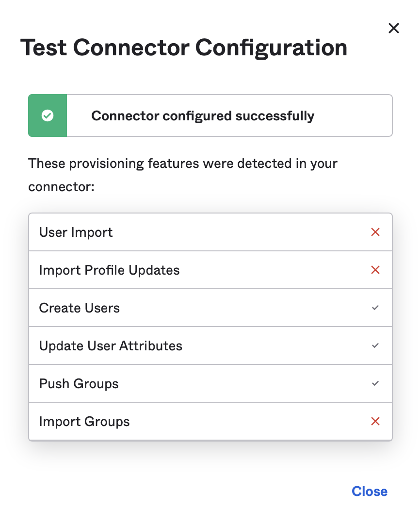Click the Test Connector Configuration title
The height and width of the screenshot is (526, 420).
(x=184, y=47)
